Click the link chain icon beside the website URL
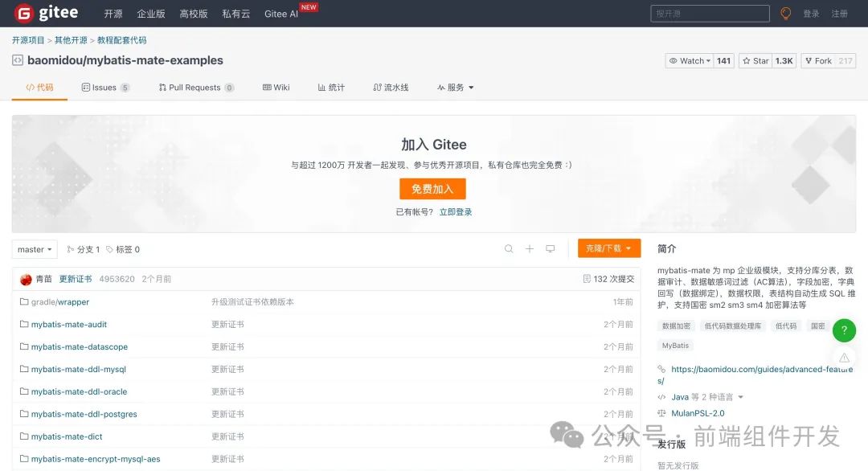 pyautogui.click(x=661, y=369)
